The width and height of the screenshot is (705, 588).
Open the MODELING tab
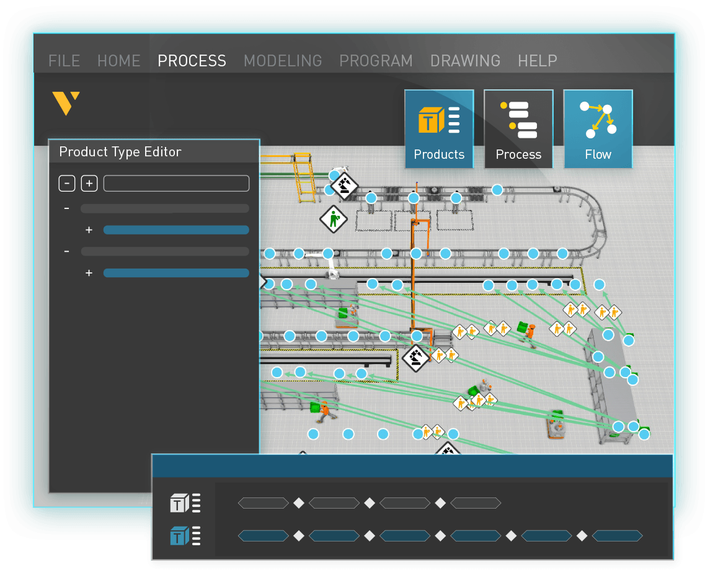[283, 61]
